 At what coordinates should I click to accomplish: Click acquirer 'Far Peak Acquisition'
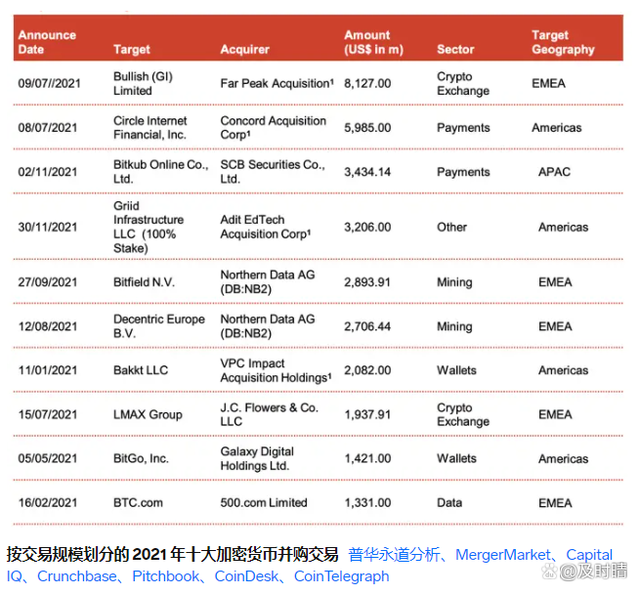[x=277, y=83]
